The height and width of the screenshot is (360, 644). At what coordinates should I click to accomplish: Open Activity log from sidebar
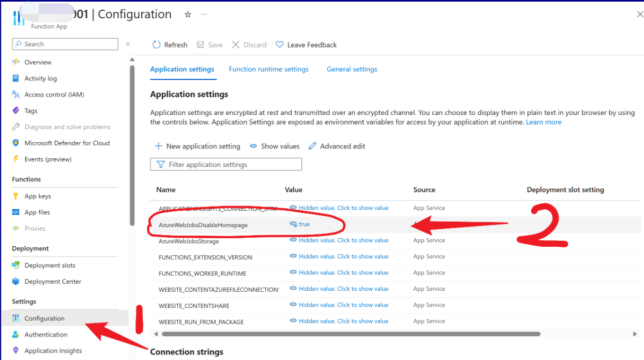point(40,78)
